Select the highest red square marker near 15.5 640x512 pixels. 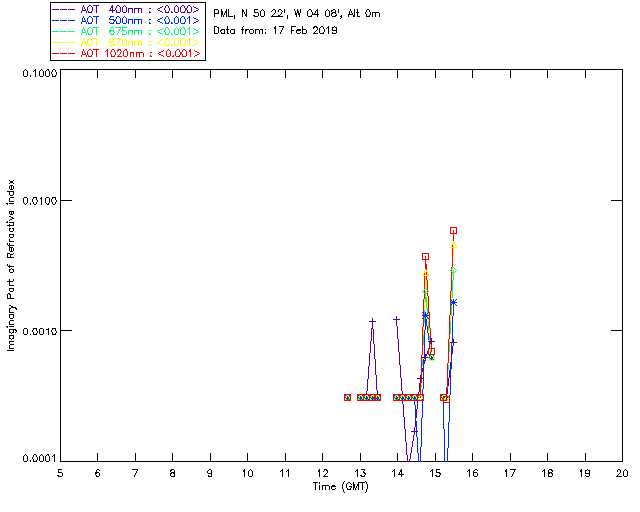pyautogui.click(x=453, y=231)
